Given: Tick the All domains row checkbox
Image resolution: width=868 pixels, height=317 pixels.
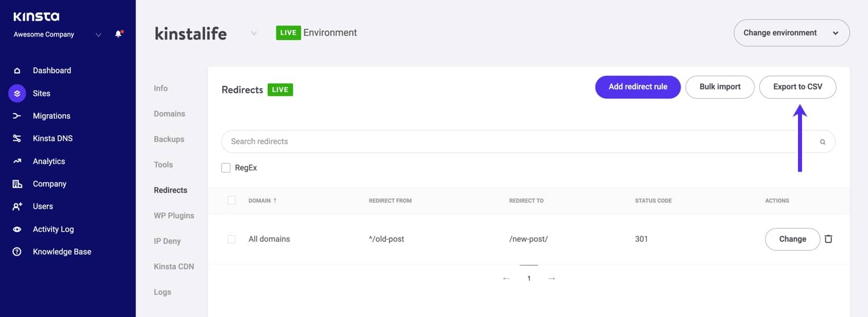Looking at the screenshot, I should (x=231, y=239).
